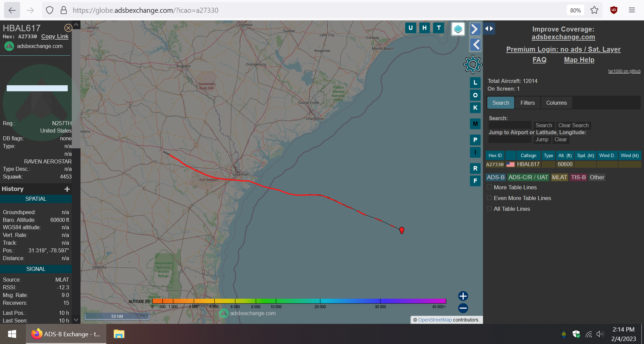This screenshot has width=644, height=344.
Task: Click the left chevron sidebar button
Action: (475, 45)
